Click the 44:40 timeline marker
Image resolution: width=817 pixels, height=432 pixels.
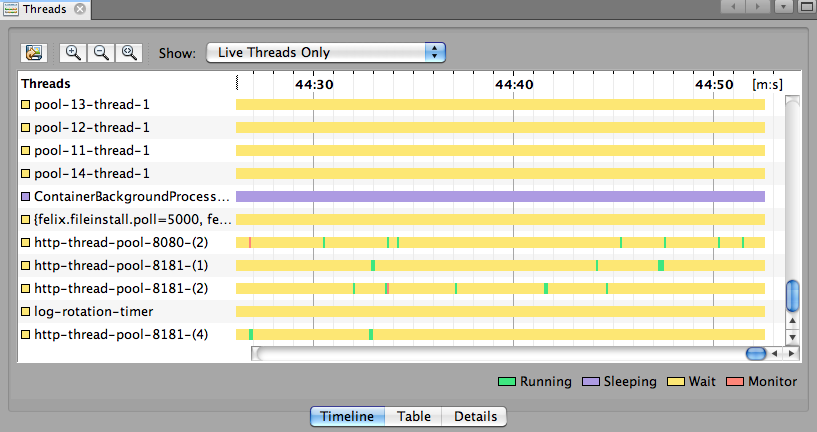[x=513, y=85]
